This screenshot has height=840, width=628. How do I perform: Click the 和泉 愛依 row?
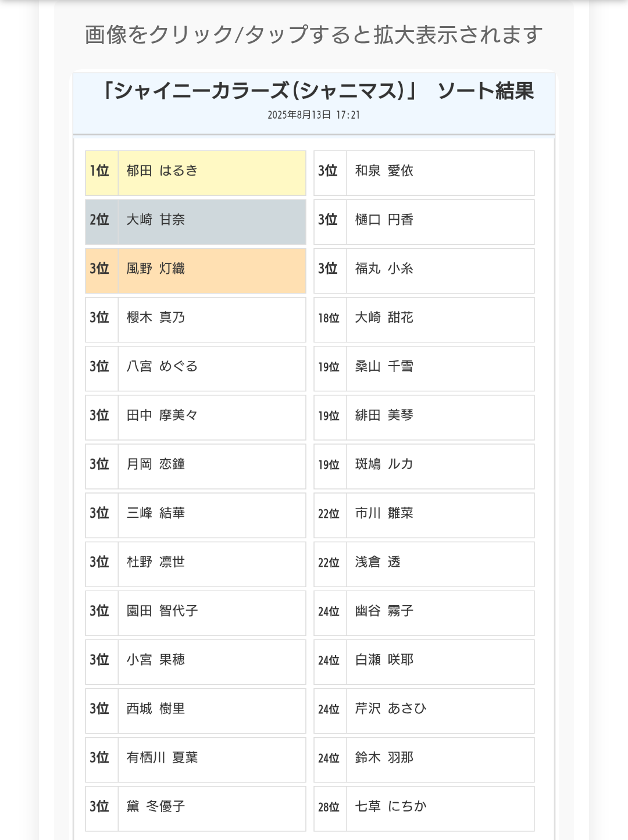[x=424, y=173]
